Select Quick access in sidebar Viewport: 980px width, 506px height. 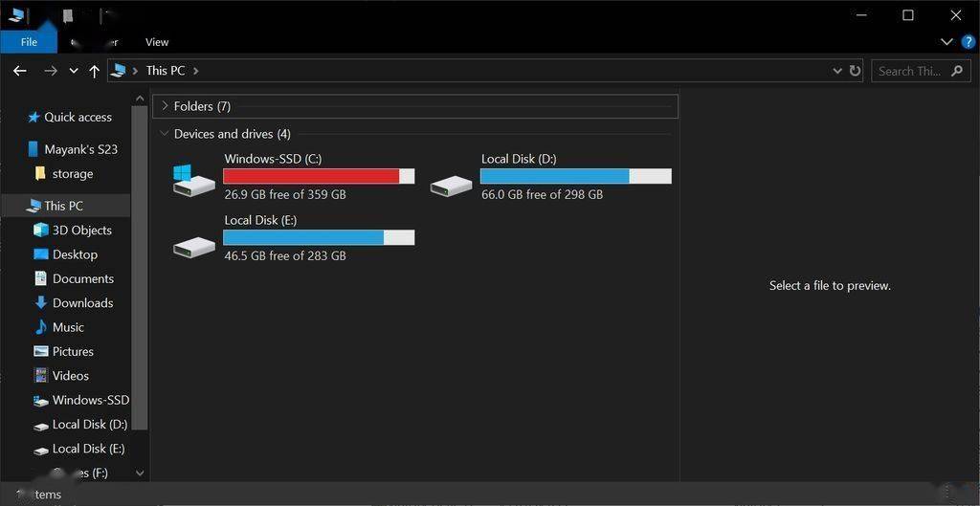click(x=78, y=118)
